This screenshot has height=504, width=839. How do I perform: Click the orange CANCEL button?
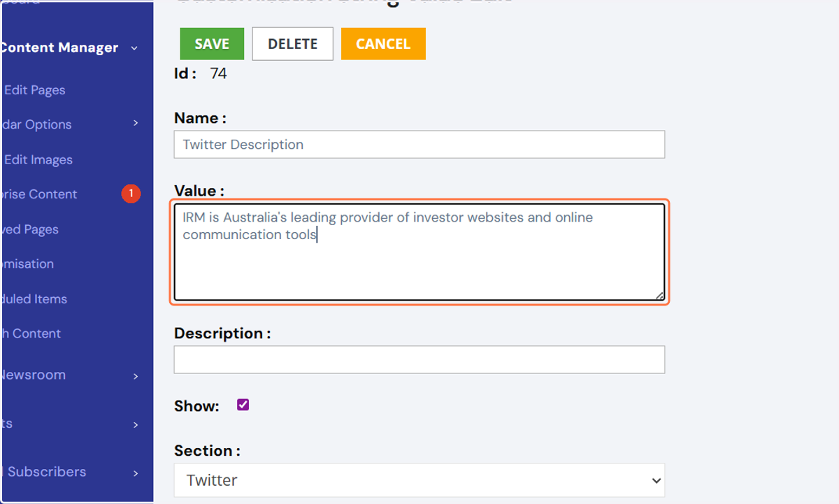[383, 43]
